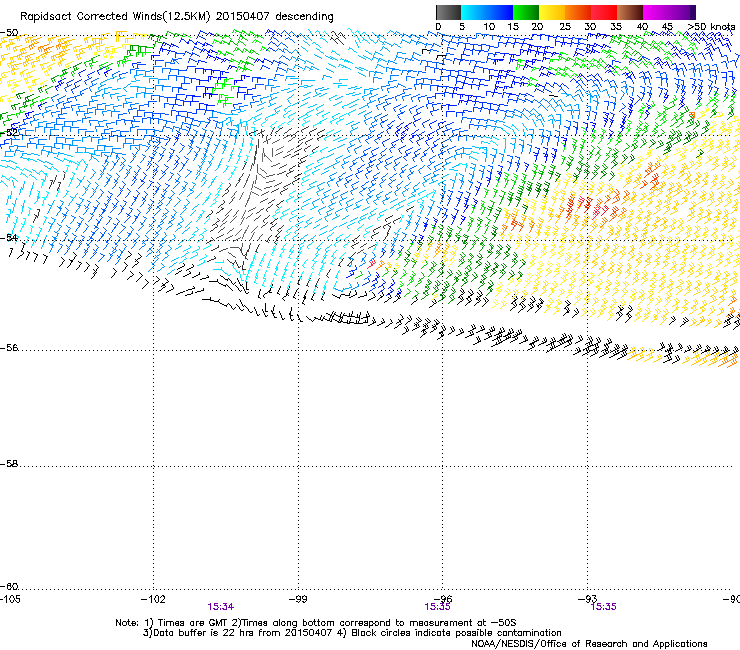This screenshot has height=650, width=740.
Task: Pick the red 30-35 knots legend segment
Action: click(604, 12)
